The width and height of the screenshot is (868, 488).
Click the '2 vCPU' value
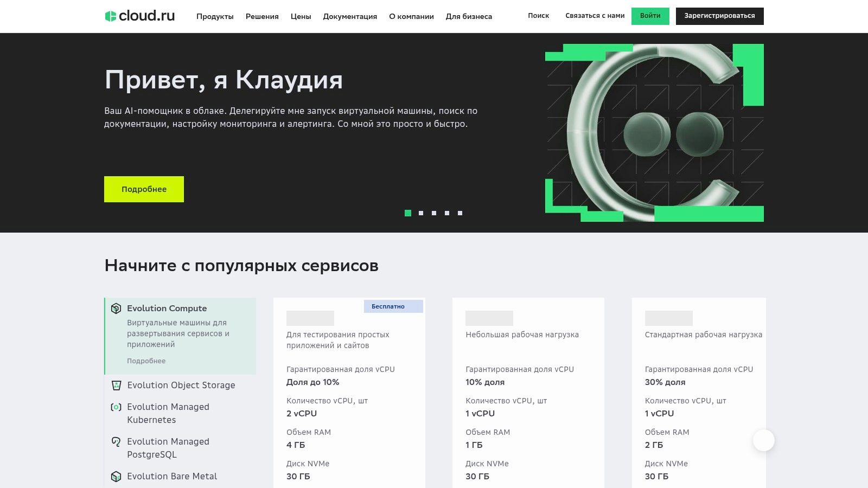click(302, 414)
